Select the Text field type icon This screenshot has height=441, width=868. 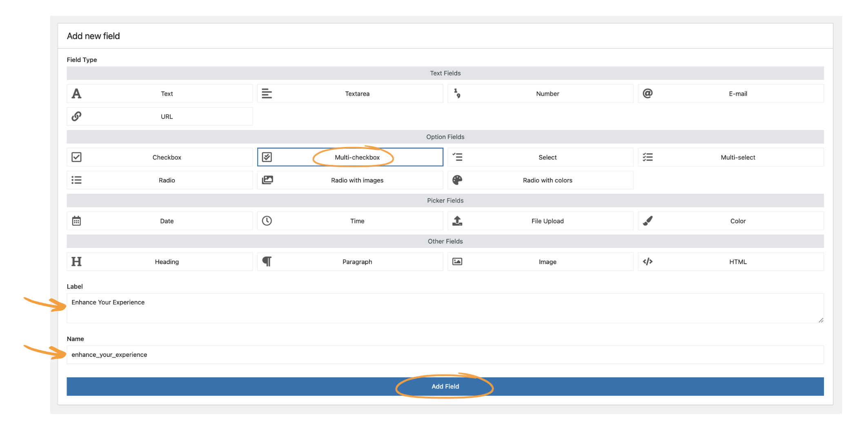tap(77, 94)
